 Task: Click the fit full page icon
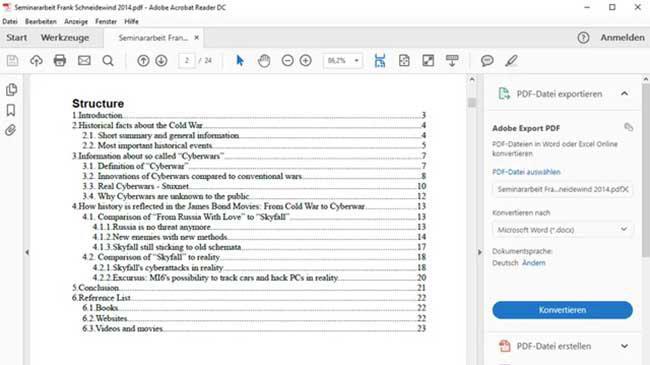point(404,61)
